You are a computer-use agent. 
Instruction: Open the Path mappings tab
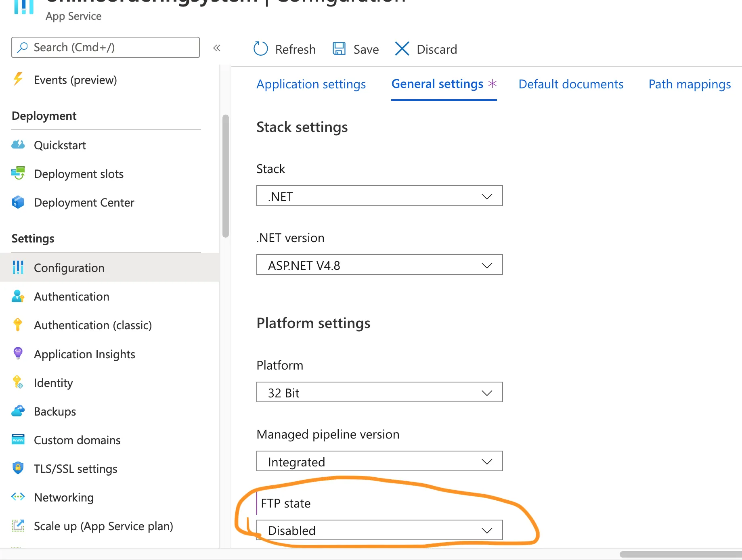(689, 84)
